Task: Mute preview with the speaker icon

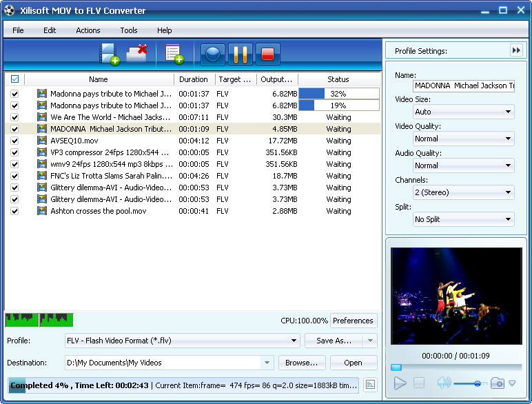Action: click(443, 383)
